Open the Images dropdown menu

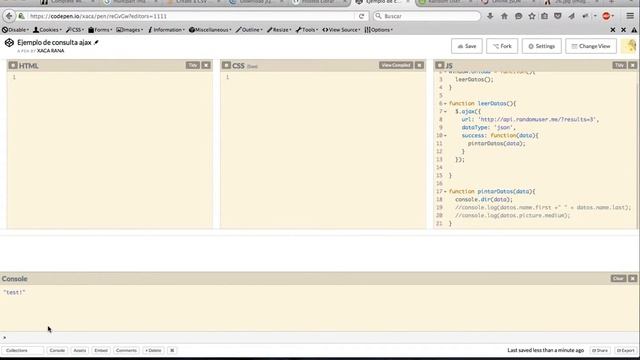(130, 30)
